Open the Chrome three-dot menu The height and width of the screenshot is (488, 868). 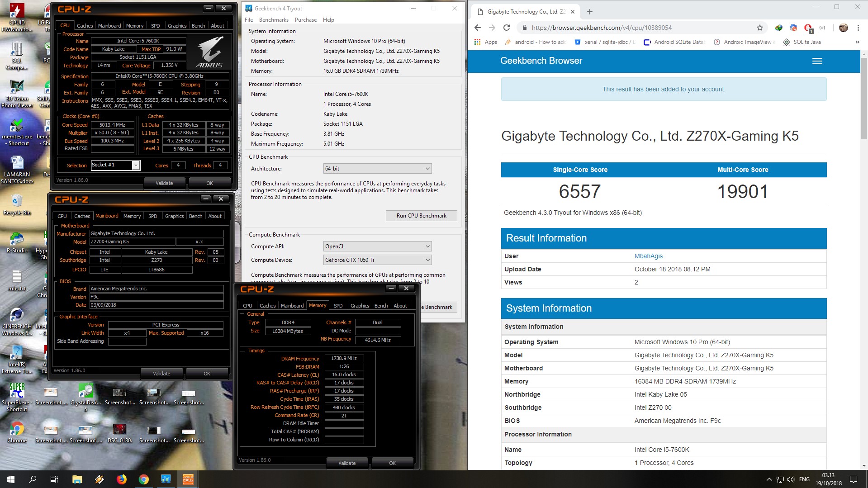858,28
